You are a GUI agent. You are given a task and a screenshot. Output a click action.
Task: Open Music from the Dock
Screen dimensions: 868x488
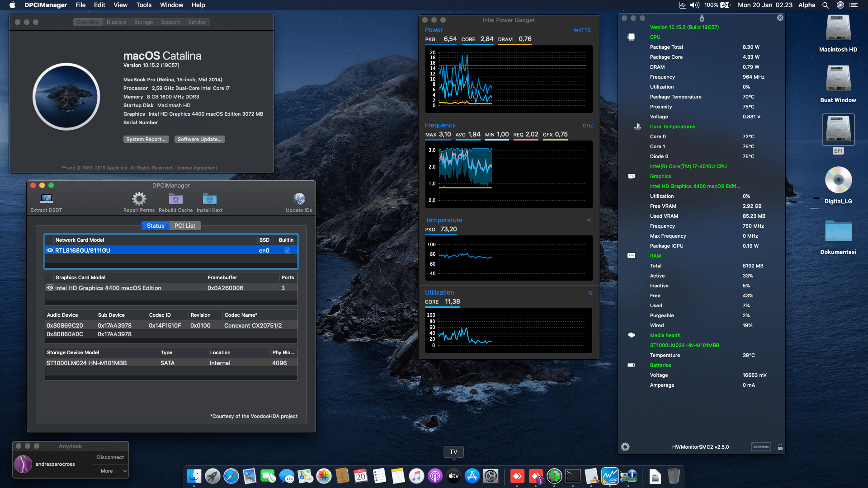click(x=416, y=476)
